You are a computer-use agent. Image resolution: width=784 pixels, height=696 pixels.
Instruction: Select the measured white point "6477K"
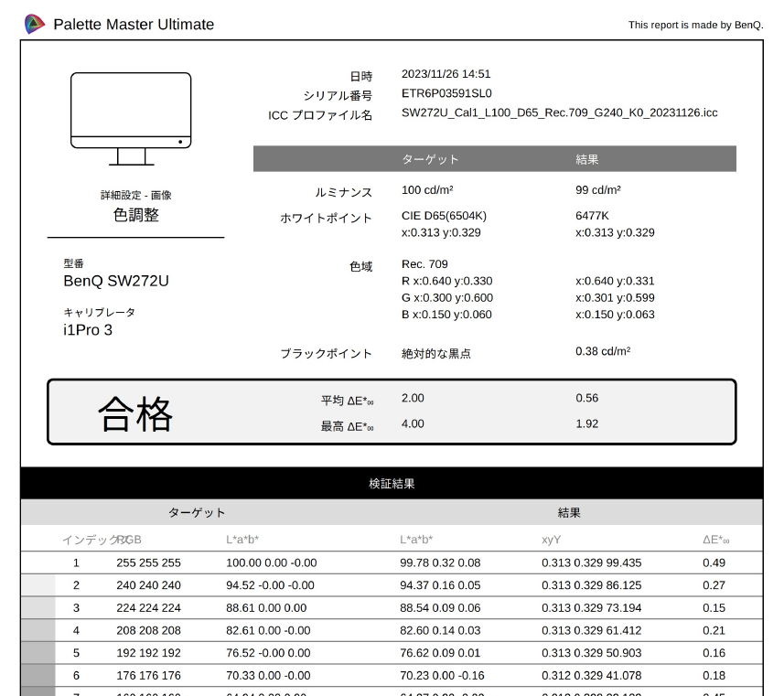(x=592, y=216)
